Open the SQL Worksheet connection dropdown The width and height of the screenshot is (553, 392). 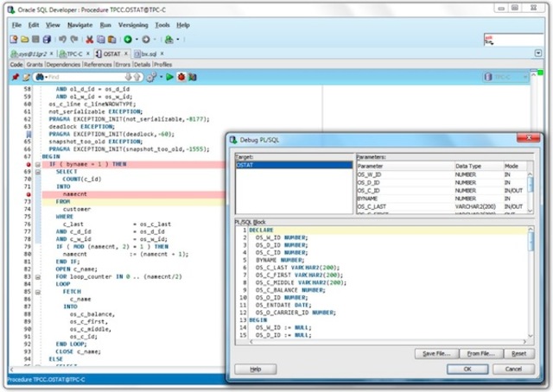click(178, 40)
